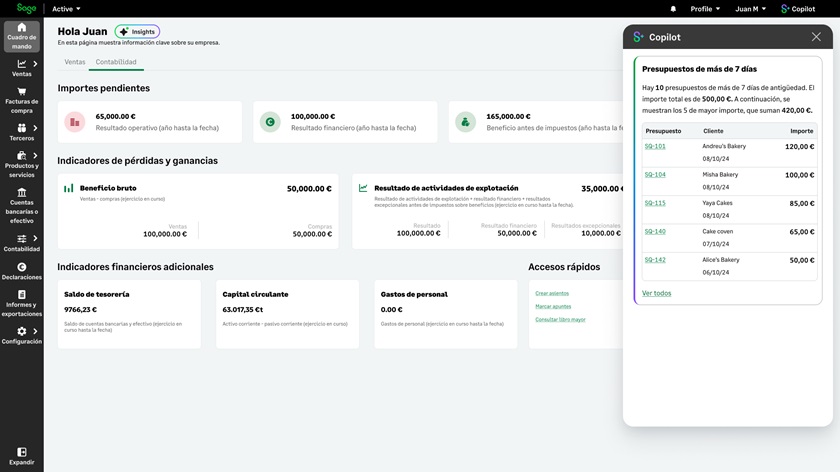
Task: Open the Ventas sidebar chart icon
Action: [x=21, y=64]
